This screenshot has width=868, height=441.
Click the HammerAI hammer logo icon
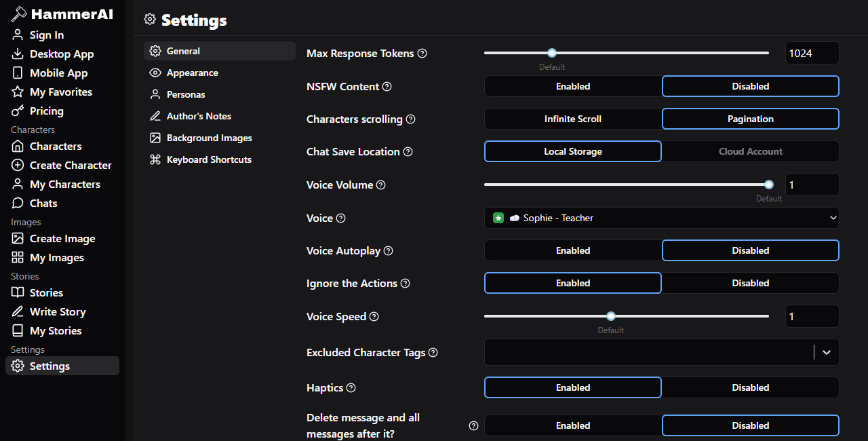18,14
